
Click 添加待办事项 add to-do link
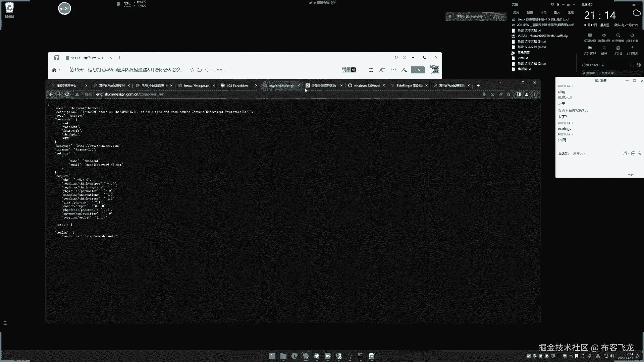593,65
